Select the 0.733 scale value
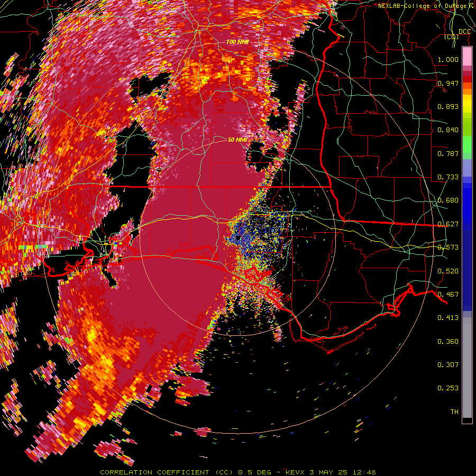The height and width of the screenshot is (476, 476). pyautogui.click(x=448, y=177)
